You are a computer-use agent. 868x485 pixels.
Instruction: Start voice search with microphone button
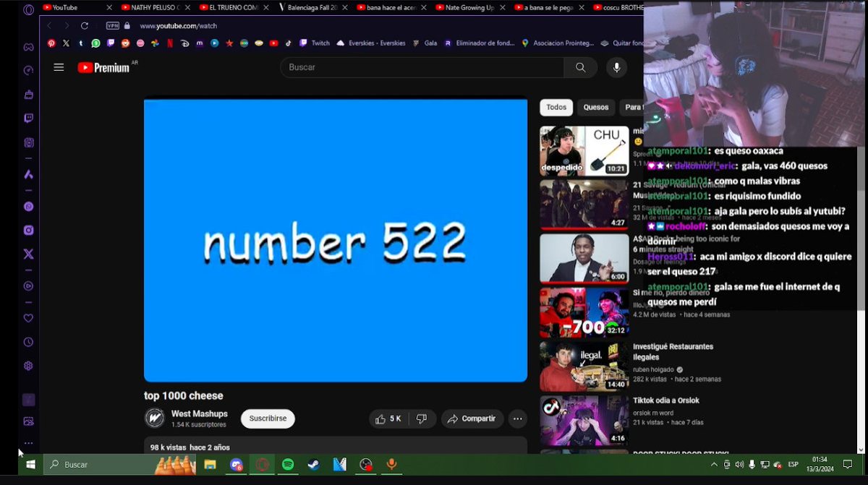click(x=616, y=67)
